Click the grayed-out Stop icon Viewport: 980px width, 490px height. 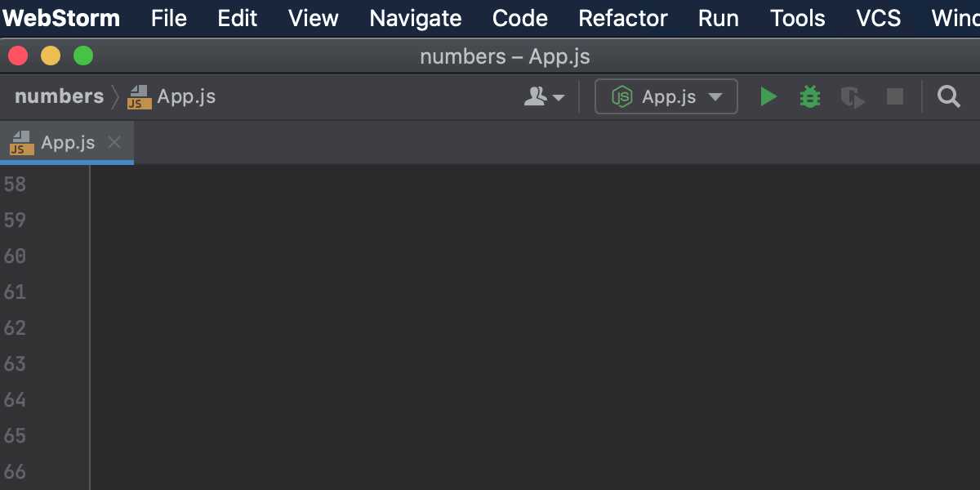pos(894,96)
